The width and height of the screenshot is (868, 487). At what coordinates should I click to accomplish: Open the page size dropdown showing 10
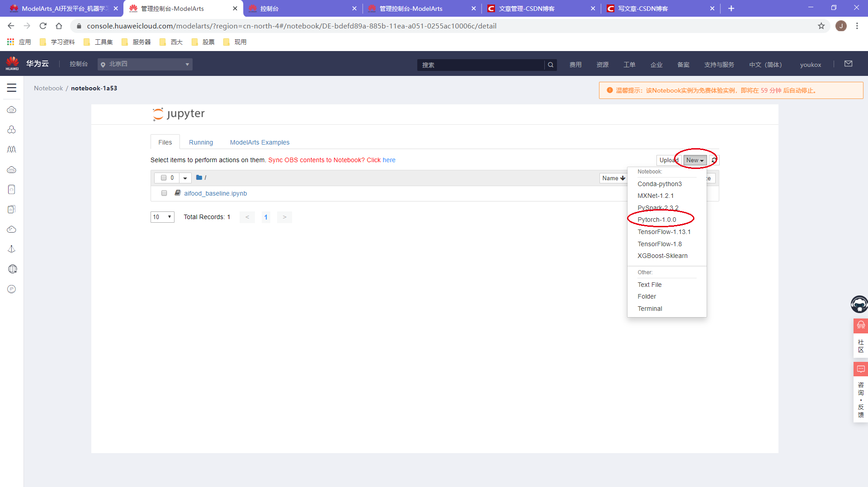coord(162,217)
